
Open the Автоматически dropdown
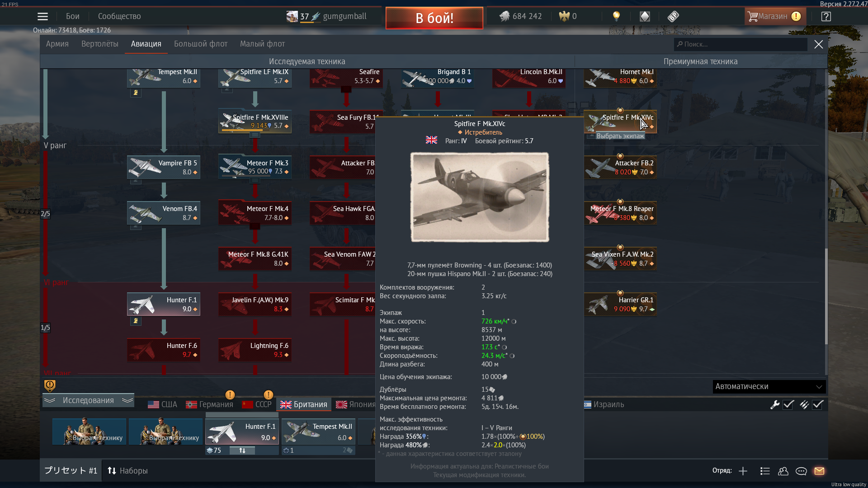click(x=769, y=387)
